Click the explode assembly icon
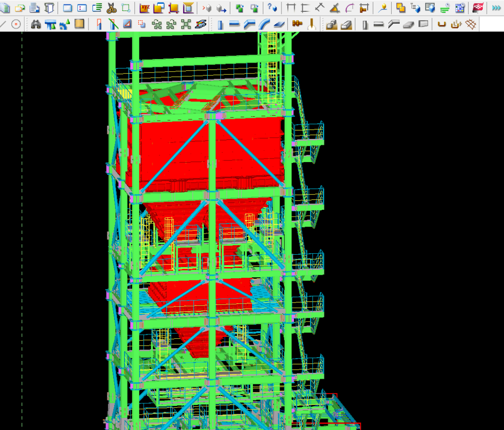Image resolution: width=504 pixels, height=430 pixels. (x=186, y=24)
